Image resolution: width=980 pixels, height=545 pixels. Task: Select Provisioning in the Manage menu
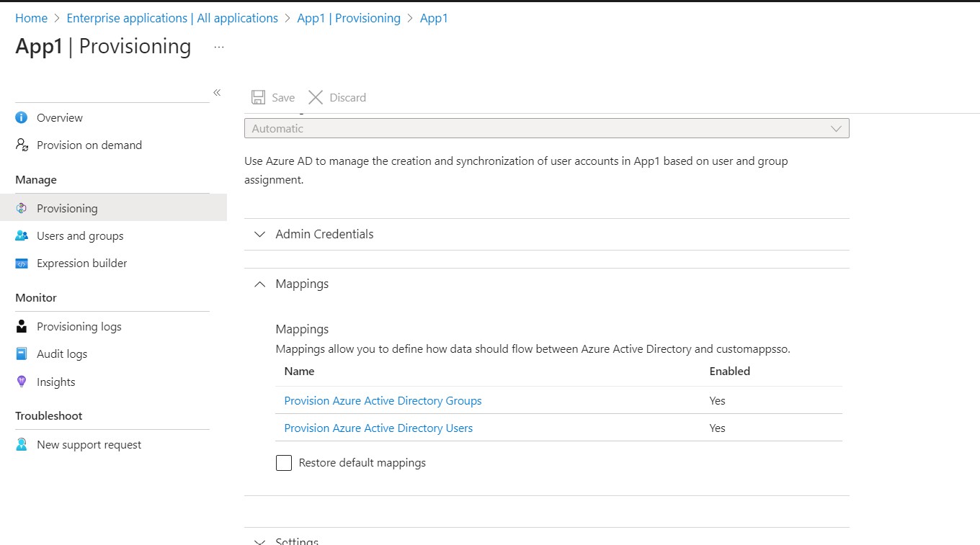(x=67, y=208)
